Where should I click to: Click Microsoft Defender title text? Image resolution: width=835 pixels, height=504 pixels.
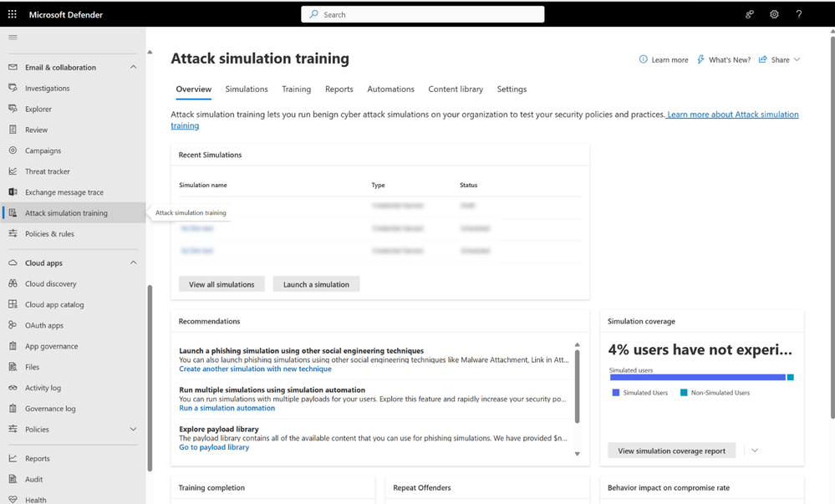point(66,14)
